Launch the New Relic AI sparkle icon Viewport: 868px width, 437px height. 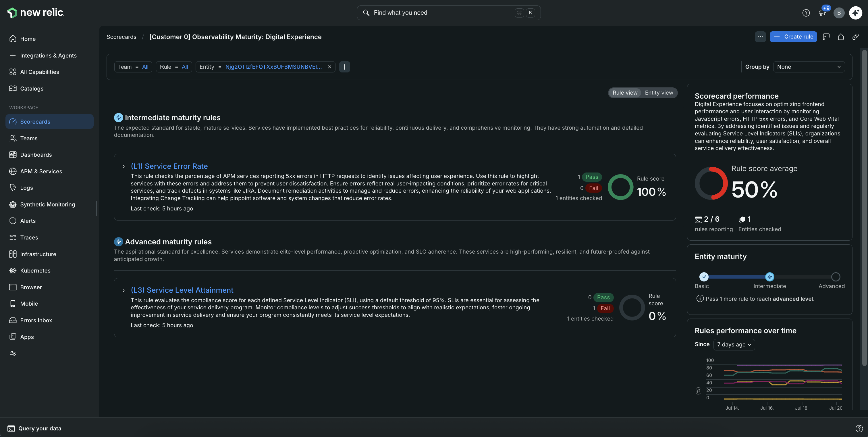click(856, 13)
